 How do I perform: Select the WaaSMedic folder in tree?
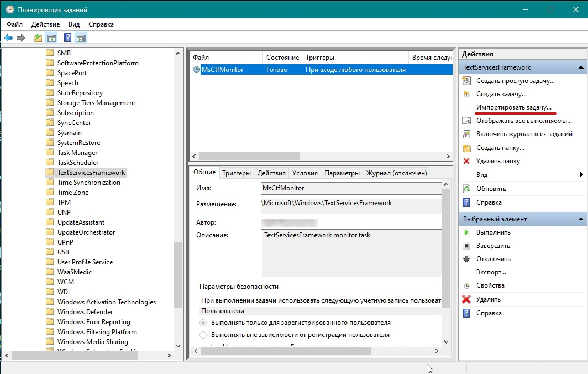74,272
